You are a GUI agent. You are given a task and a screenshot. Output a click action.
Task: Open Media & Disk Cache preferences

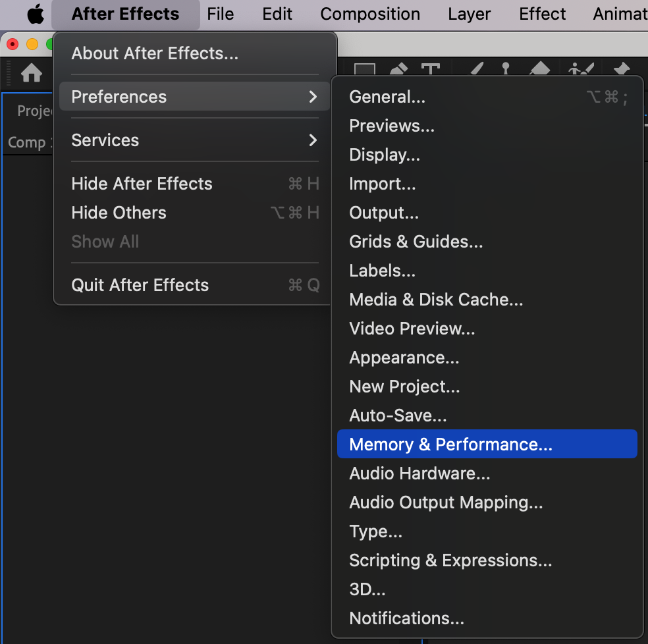[436, 300]
